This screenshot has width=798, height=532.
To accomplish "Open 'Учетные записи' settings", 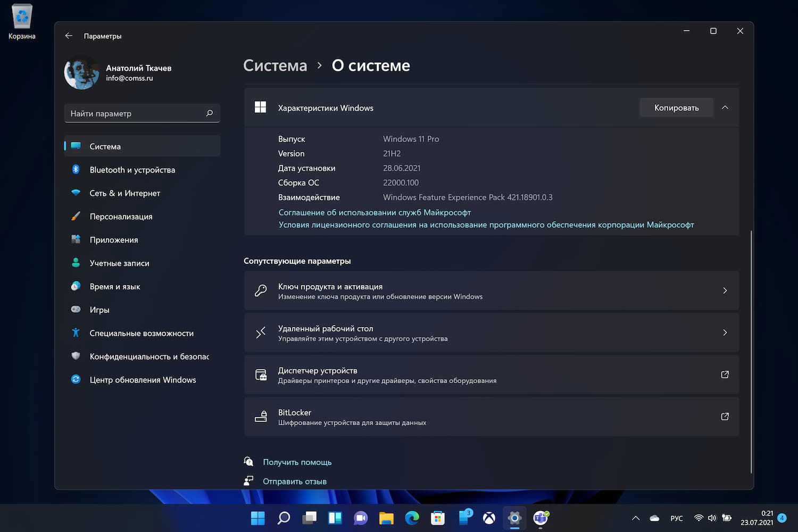I will [x=142, y=263].
